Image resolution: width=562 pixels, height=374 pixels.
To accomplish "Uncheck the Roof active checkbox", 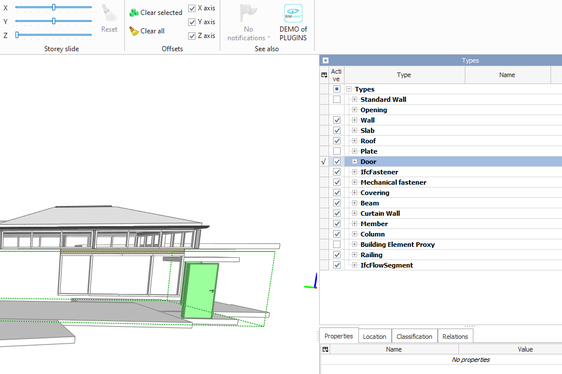I will [337, 141].
